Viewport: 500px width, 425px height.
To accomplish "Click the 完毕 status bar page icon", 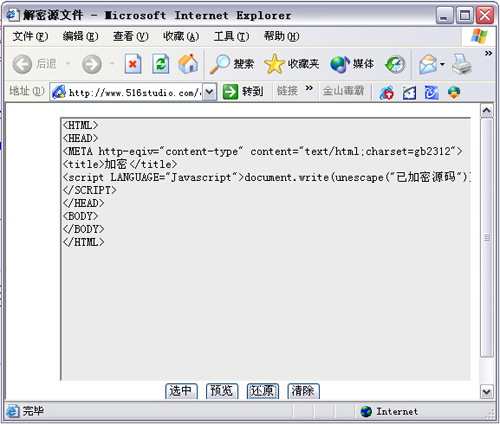I will (x=13, y=411).
